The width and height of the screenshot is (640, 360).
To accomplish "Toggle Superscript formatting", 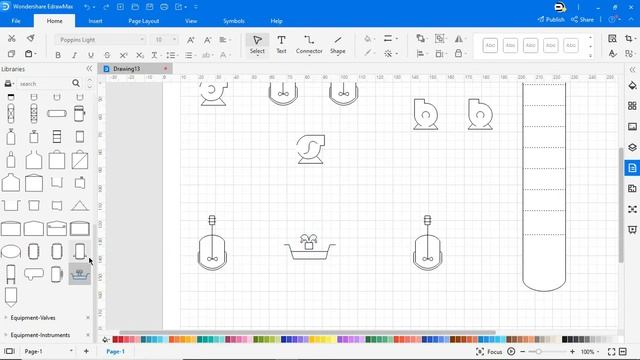I will tap(123, 55).
